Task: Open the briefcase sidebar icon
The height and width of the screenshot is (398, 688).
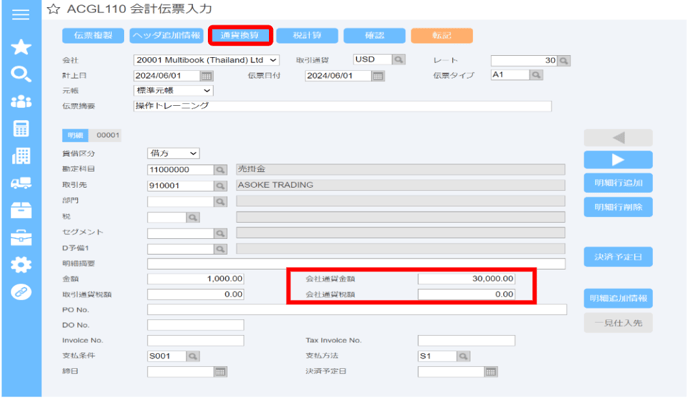Action: tap(21, 237)
